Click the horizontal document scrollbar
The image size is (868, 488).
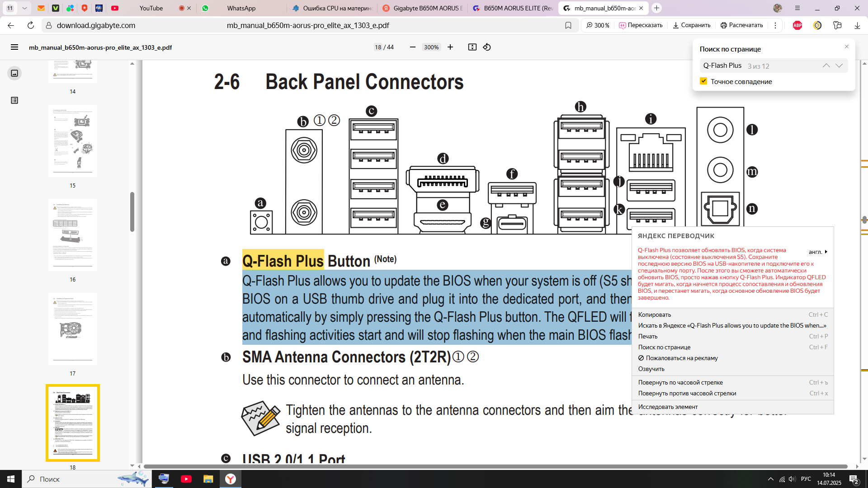click(495, 466)
